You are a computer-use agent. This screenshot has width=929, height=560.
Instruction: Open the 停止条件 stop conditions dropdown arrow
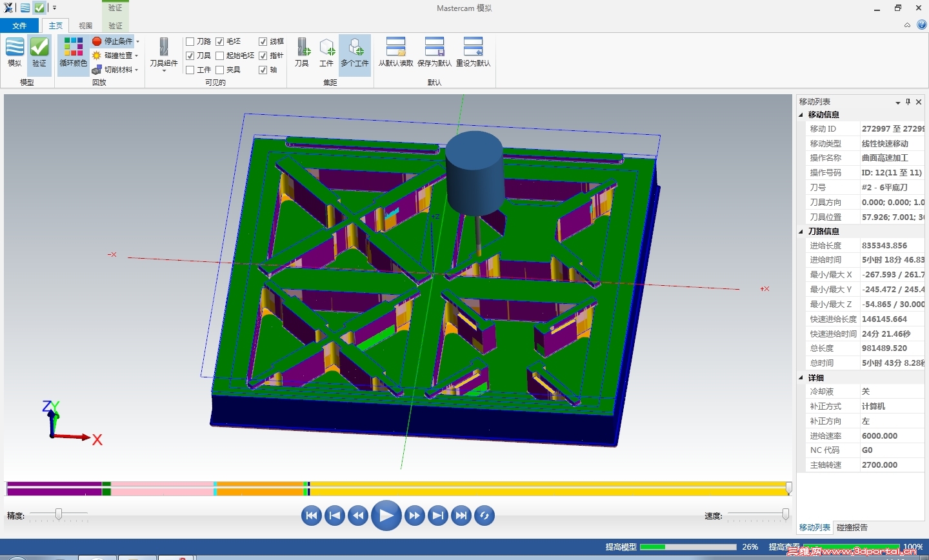click(x=137, y=41)
